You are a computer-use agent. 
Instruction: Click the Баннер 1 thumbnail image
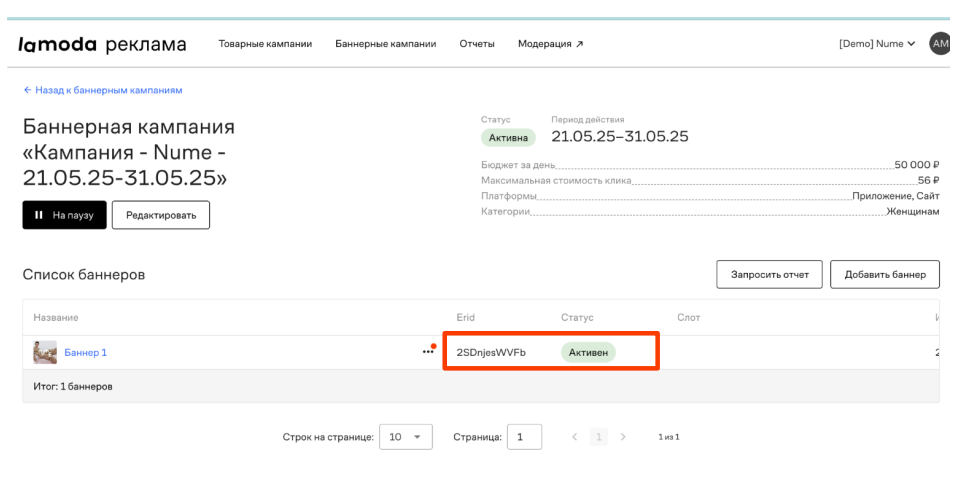pos(45,352)
